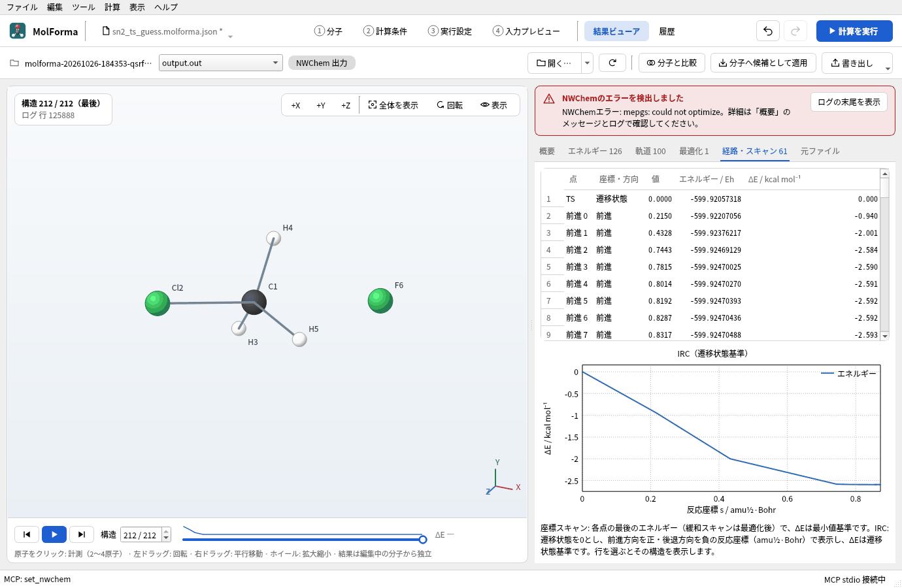
Task: Jump to first structure frame
Action: [x=27, y=534]
